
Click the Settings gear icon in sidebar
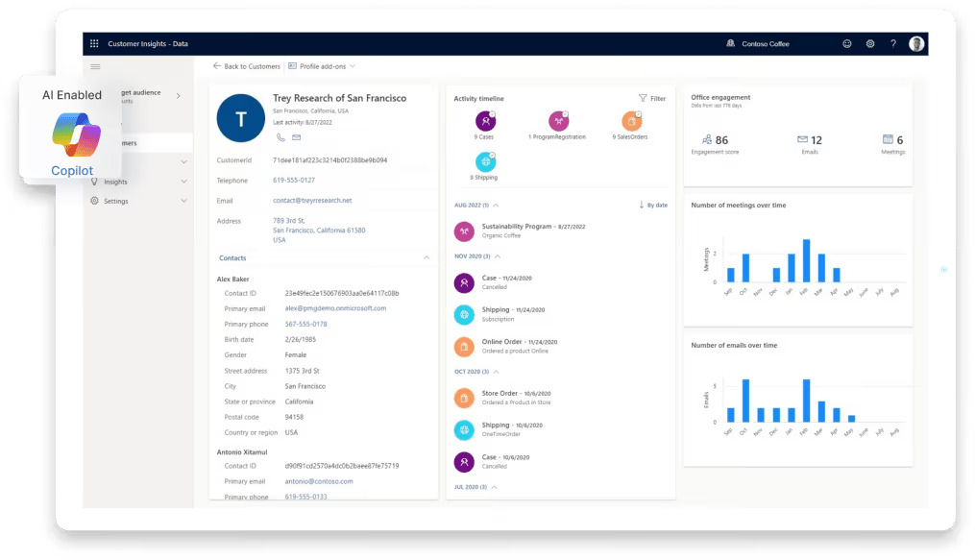coord(94,201)
